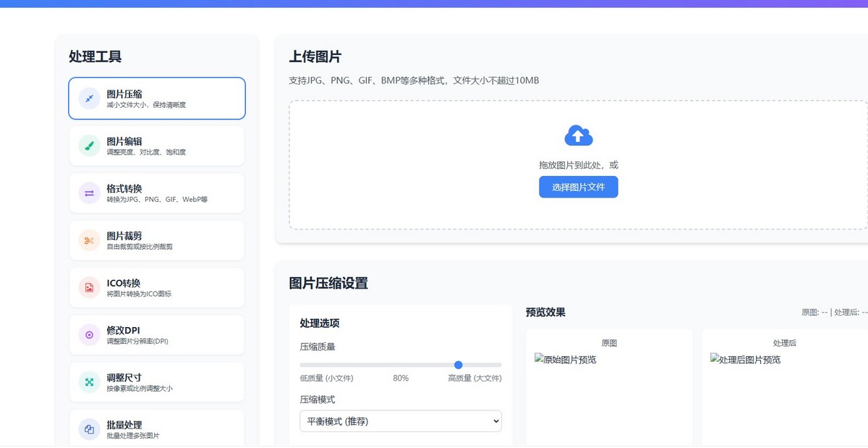Click the 批量处理 copy icon
The image size is (868, 448).
[x=89, y=429]
